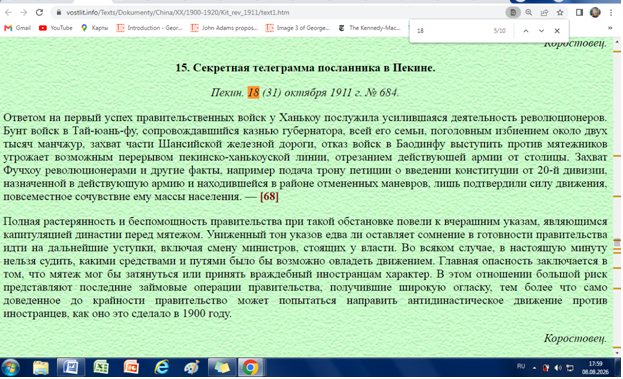Open the 'Introduction - Geor...' bookmark
This screenshot has width=623, height=379.
pyautogui.click(x=149, y=28)
